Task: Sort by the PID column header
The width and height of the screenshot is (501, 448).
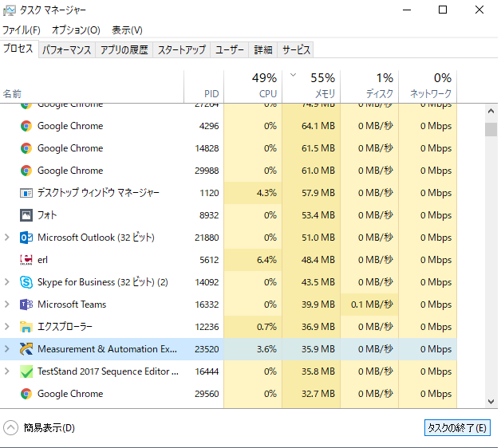Action: (204, 87)
